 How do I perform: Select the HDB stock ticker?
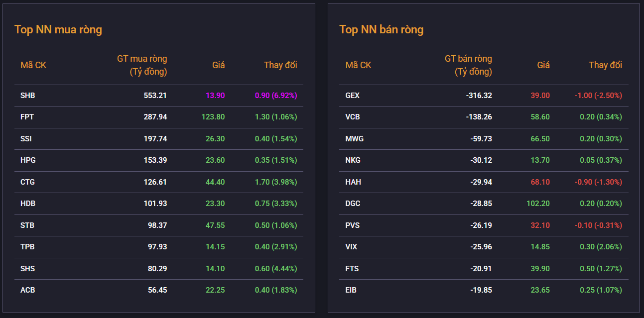[x=28, y=204]
